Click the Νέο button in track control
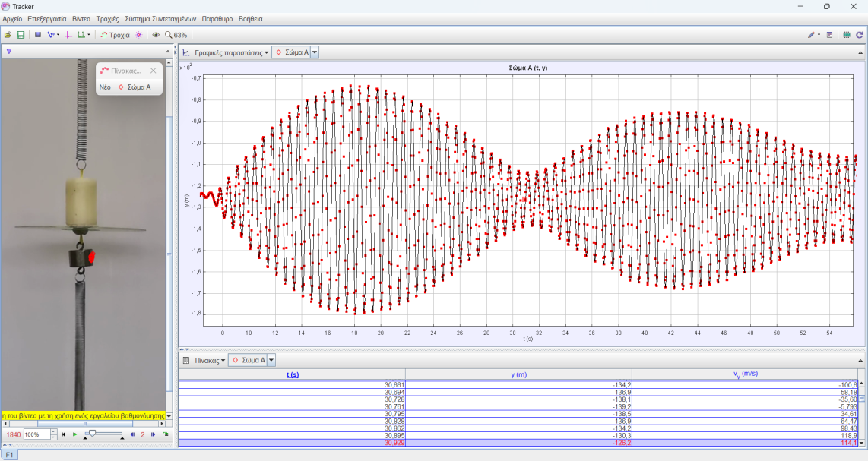Screen dimensions: 868x461 pos(105,87)
